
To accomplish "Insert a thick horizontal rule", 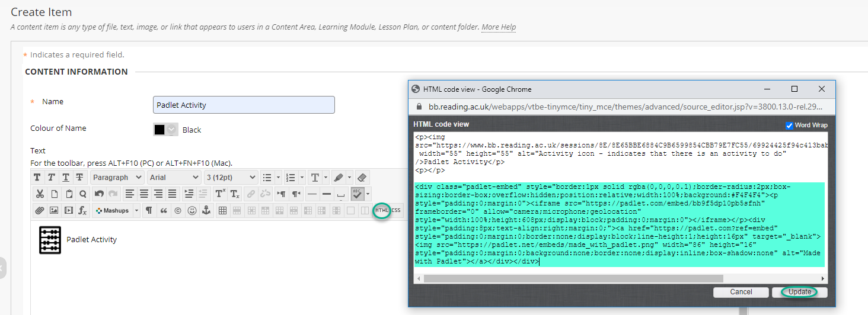I will pos(326,194).
